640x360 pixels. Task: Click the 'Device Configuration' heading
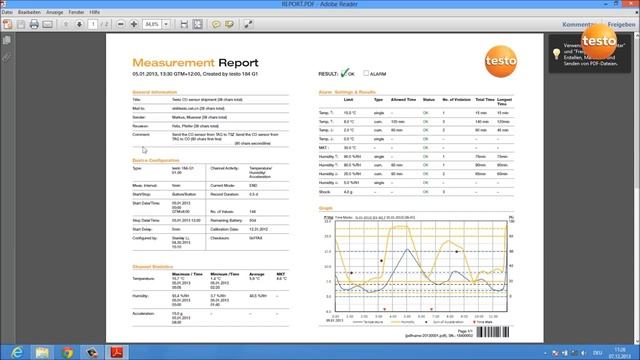[156, 160]
